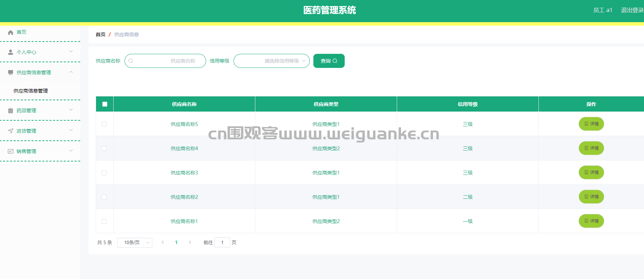Open 详情 for 供应商名称1
Image resolution: width=644 pixels, height=279 pixels.
point(591,221)
